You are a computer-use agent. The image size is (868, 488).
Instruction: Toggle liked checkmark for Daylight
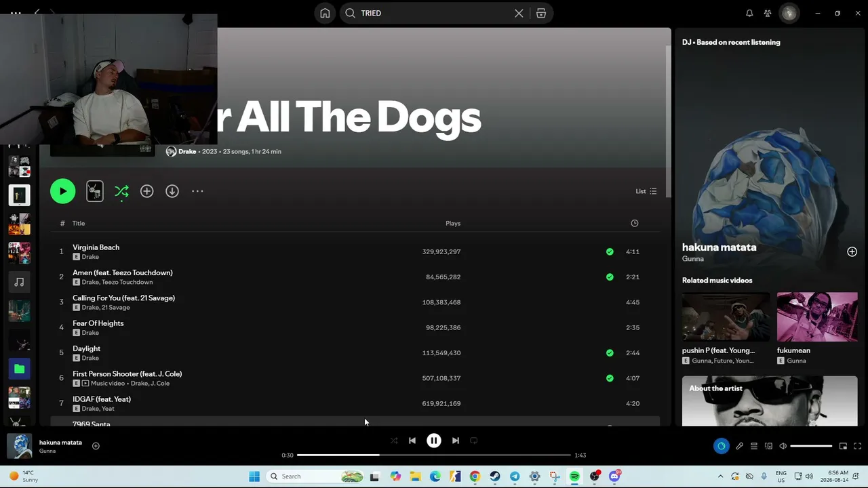coord(610,352)
